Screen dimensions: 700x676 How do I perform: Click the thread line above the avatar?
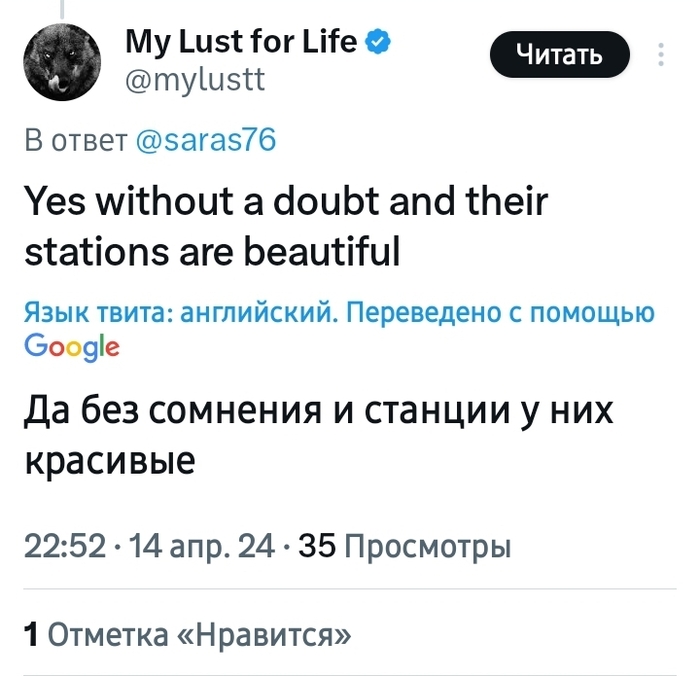click(x=62, y=8)
